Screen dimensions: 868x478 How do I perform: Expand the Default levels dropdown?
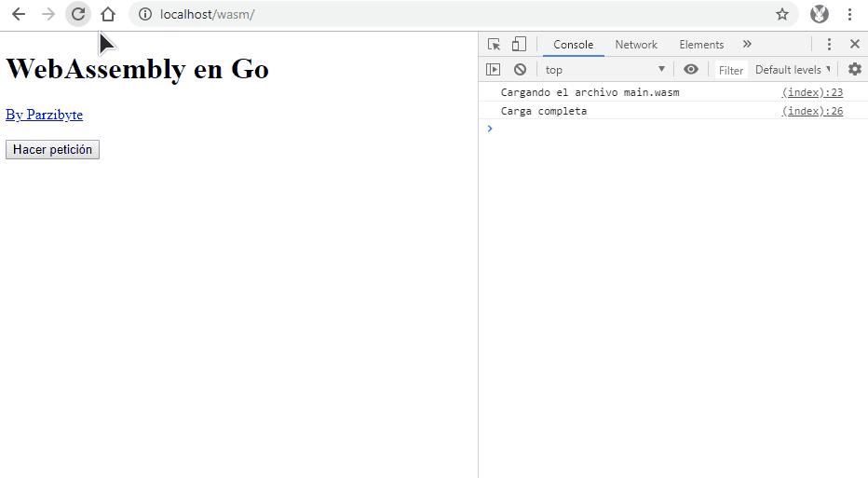tap(792, 69)
